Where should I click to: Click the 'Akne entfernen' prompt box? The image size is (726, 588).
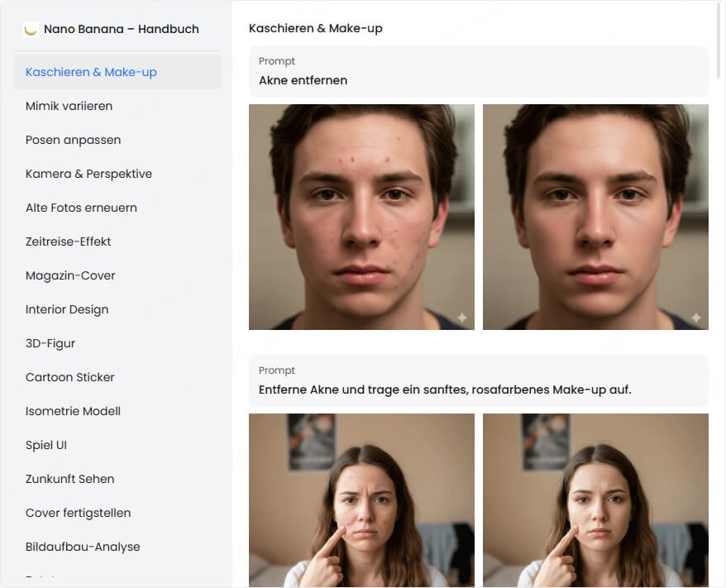pos(478,72)
